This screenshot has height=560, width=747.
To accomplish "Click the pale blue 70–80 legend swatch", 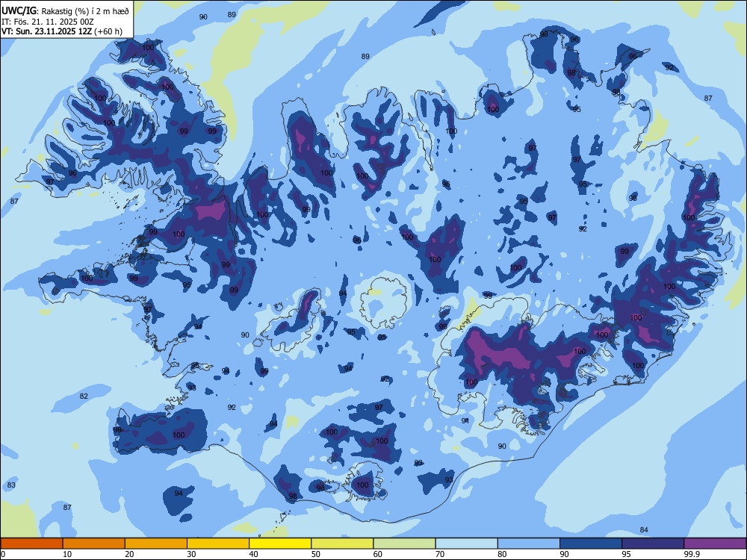I will coord(466,544).
